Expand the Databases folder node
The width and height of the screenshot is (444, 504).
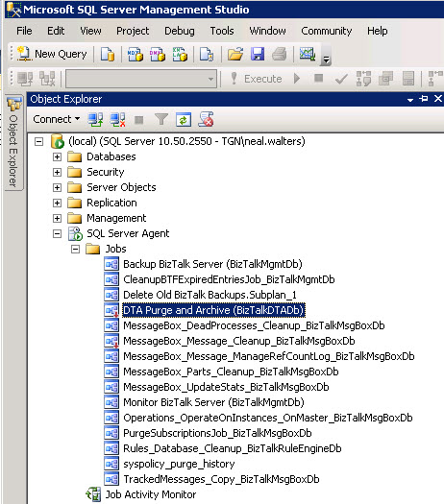(57, 156)
